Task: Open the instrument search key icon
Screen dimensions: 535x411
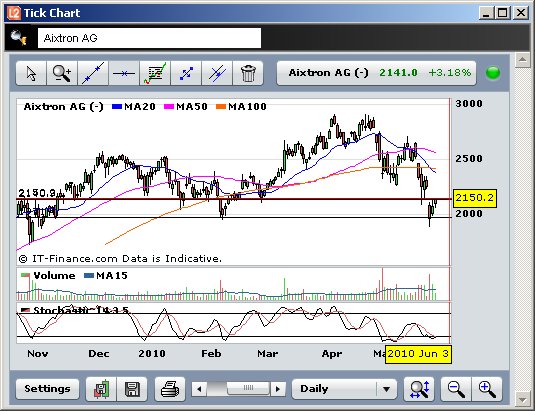Action: pyautogui.click(x=19, y=38)
